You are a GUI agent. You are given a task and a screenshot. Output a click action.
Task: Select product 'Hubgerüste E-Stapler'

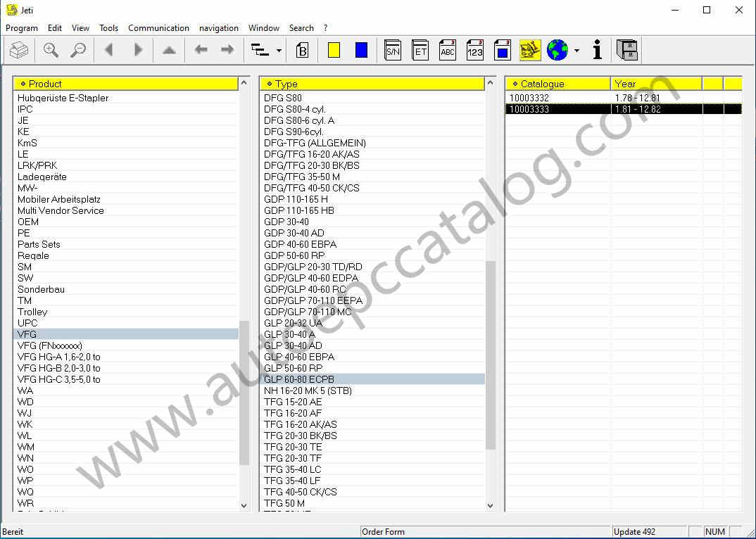click(x=126, y=98)
